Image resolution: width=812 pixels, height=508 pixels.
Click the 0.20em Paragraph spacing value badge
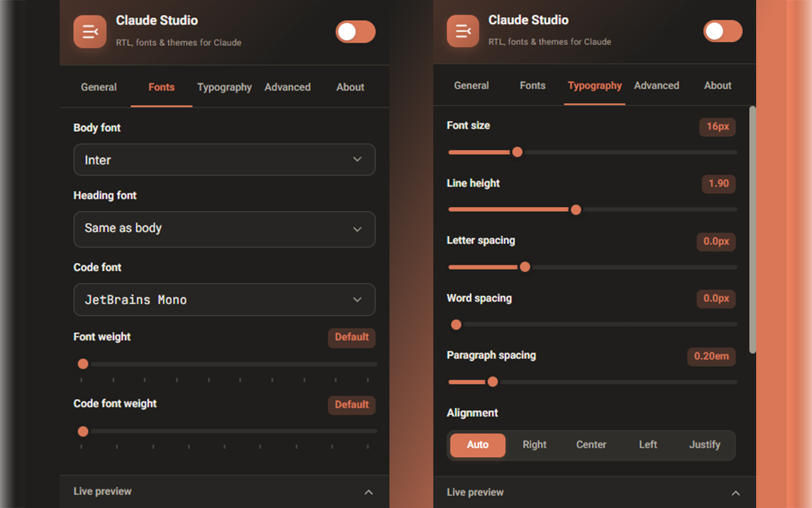(712, 356)
